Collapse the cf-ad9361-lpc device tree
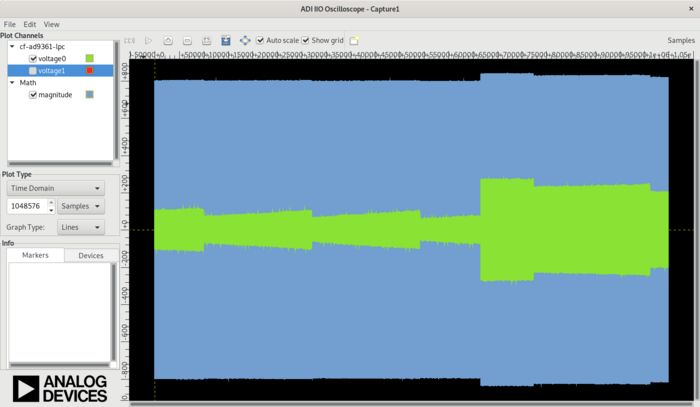Image resolution: width=700 pixels, height=407 pixels. (12, 46)
